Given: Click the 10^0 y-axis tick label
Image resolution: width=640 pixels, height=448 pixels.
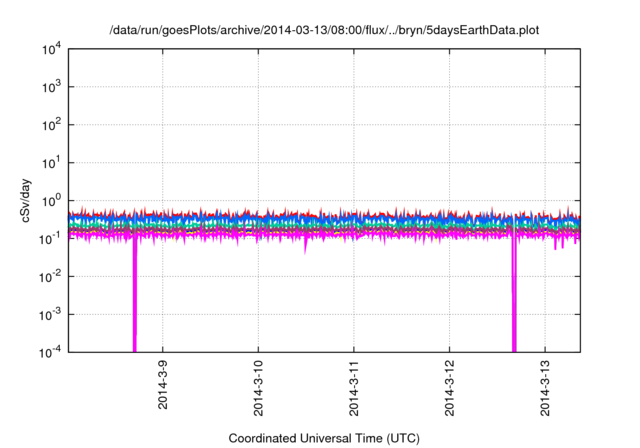Looking at the screenshot, I should 52,201.
